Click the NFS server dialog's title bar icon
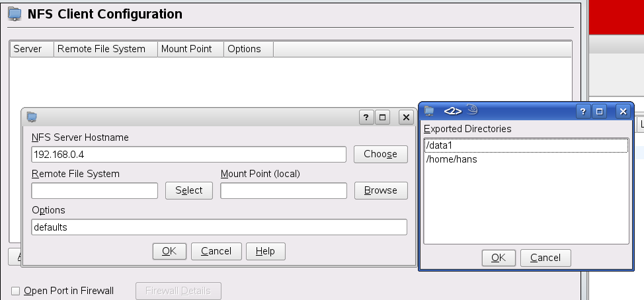Screen dimensions: 644x300 (32, 118)
